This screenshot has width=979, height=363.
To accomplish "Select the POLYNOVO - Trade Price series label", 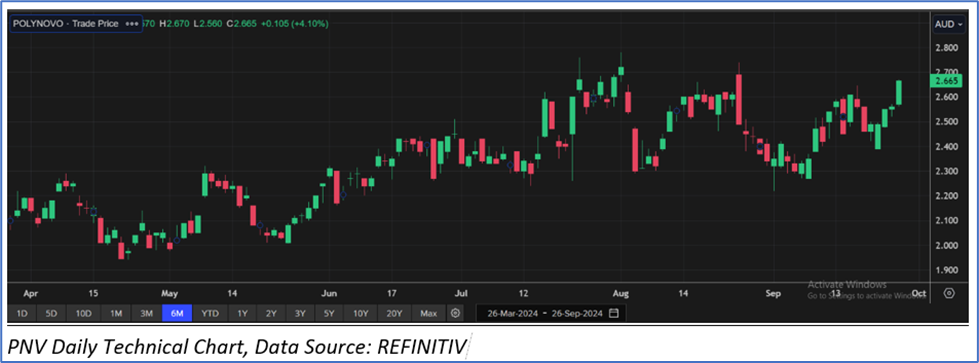I will point(65,24).
